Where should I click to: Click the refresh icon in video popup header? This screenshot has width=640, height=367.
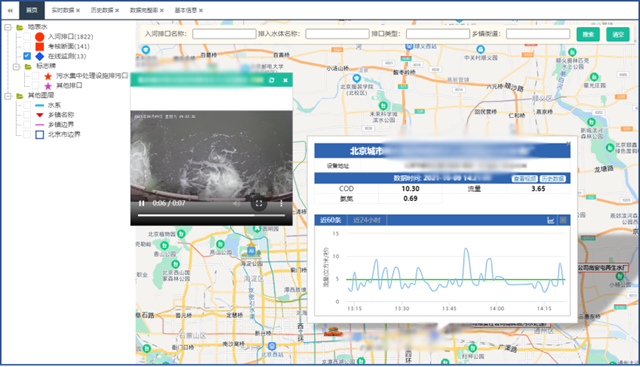(x=271, y=80)
